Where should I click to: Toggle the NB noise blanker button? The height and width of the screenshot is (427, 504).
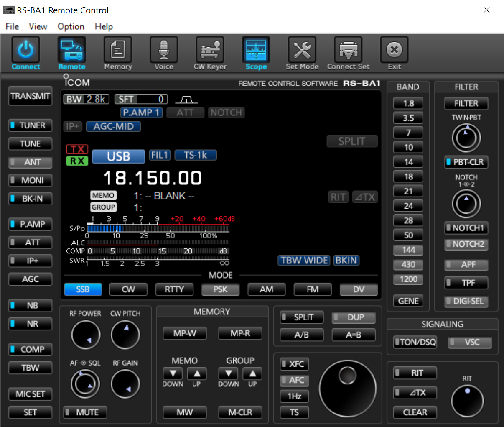coord(31,306)
